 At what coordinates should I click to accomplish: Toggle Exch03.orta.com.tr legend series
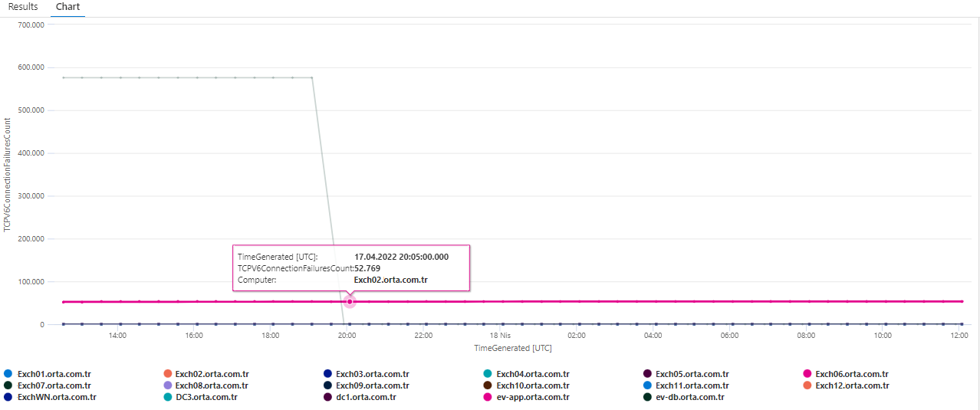coord(366,374)
